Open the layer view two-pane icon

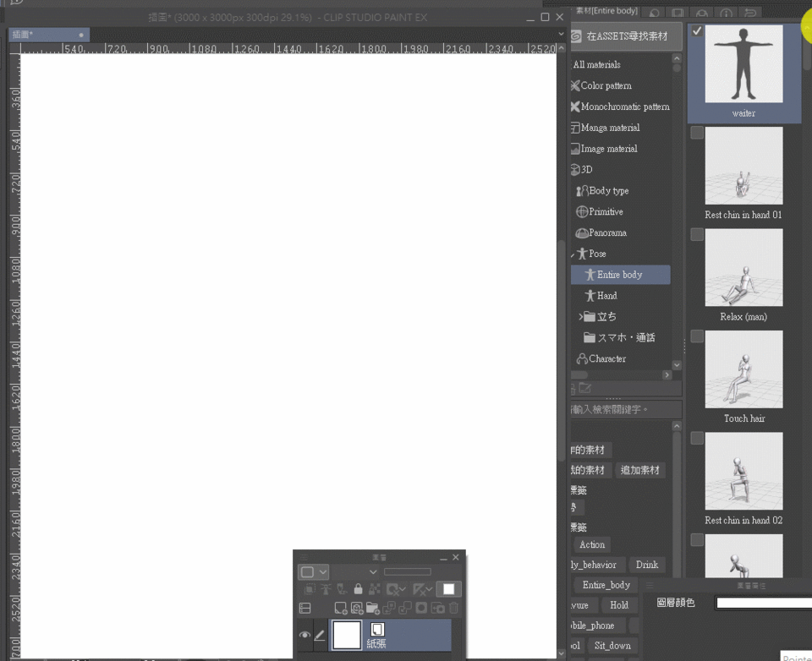click(305, 608)
